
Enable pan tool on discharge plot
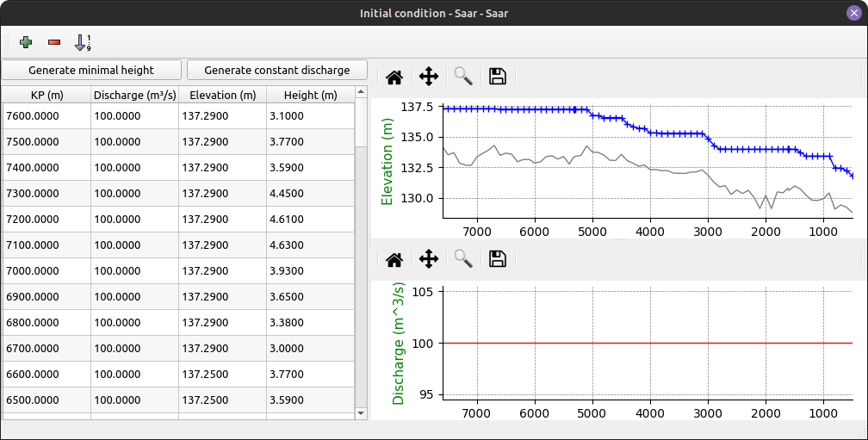tap(429, 259)
